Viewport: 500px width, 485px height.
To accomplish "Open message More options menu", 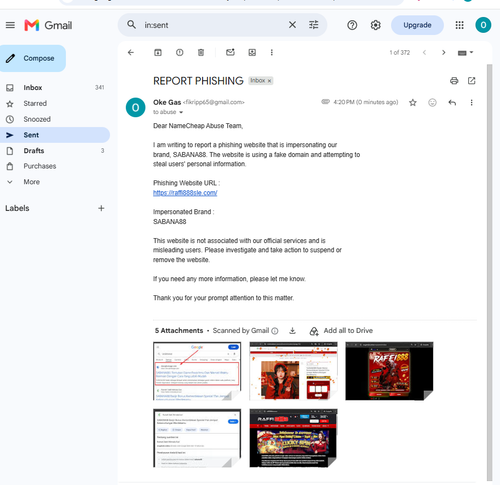I will pyautogui.click(x=471, y=102).
